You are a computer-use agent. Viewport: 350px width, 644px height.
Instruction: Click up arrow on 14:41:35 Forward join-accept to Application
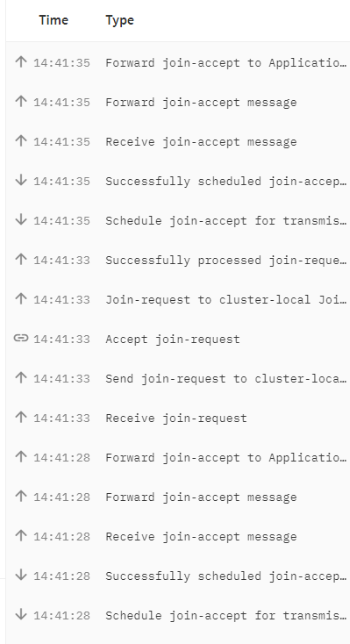coord(21,62)
